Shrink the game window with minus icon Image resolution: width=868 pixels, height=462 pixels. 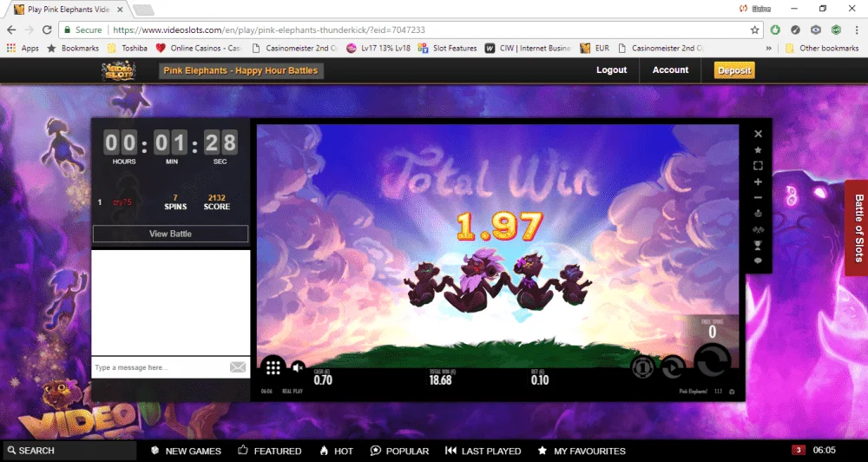(758, 198)
